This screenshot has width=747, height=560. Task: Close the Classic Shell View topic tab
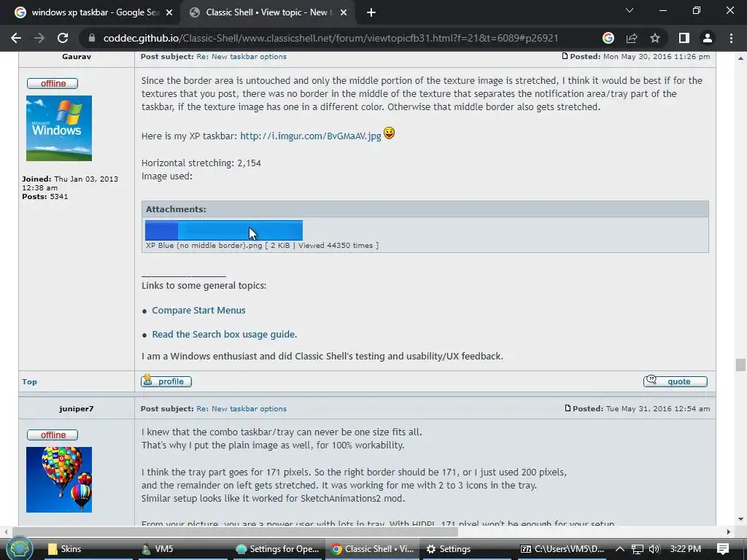point(344,12)
